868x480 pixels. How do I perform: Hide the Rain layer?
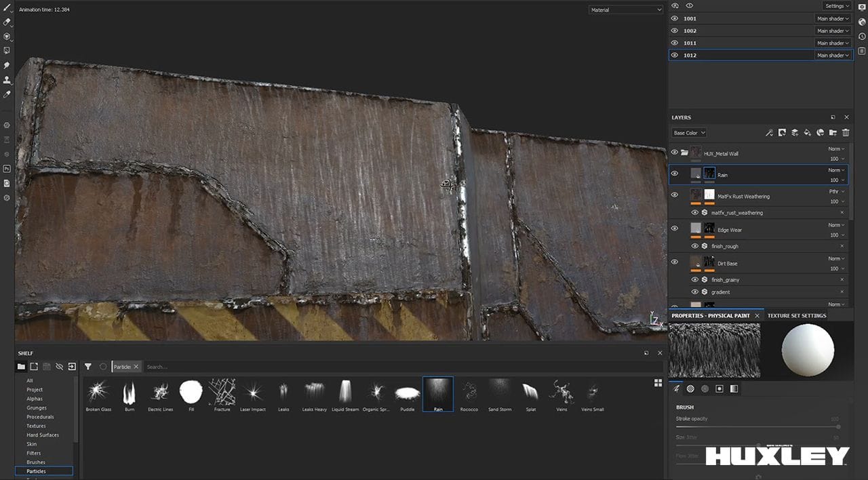click(x=674, y=174)
